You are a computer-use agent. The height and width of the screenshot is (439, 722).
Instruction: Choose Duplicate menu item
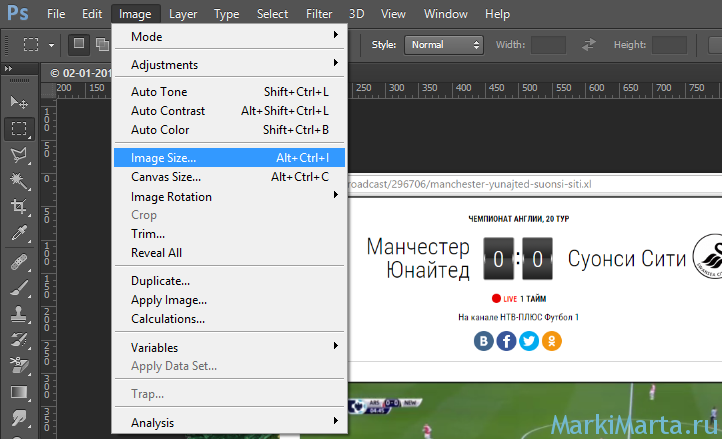pyautogui.click(x=229, y=281)
